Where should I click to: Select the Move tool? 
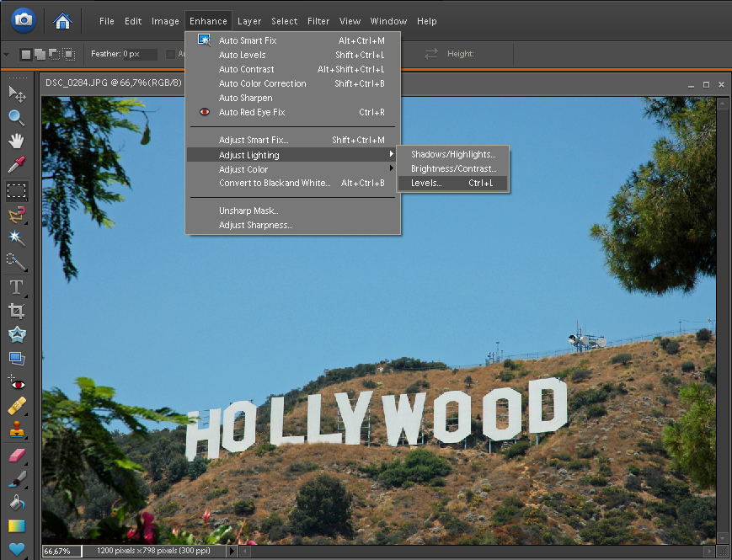coord(17,93)
